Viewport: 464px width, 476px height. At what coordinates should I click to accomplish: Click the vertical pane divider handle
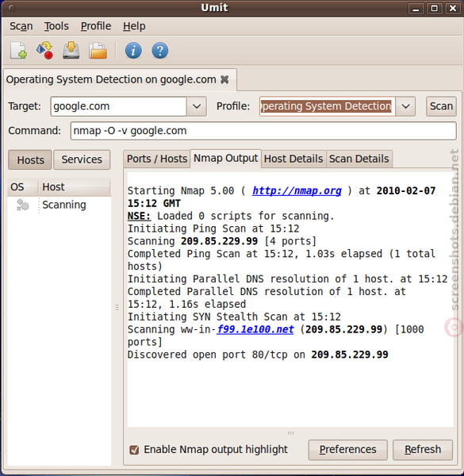[x=117, y=307]
